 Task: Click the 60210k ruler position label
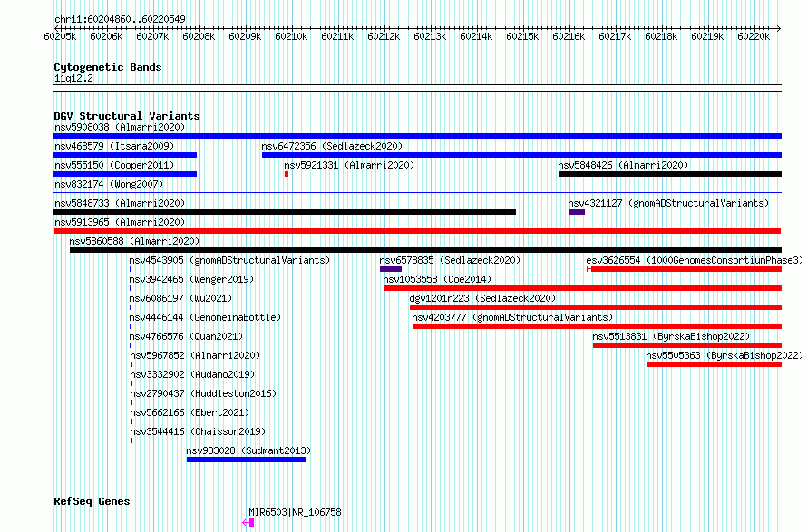pyautogui.click(x=291, y=36)
